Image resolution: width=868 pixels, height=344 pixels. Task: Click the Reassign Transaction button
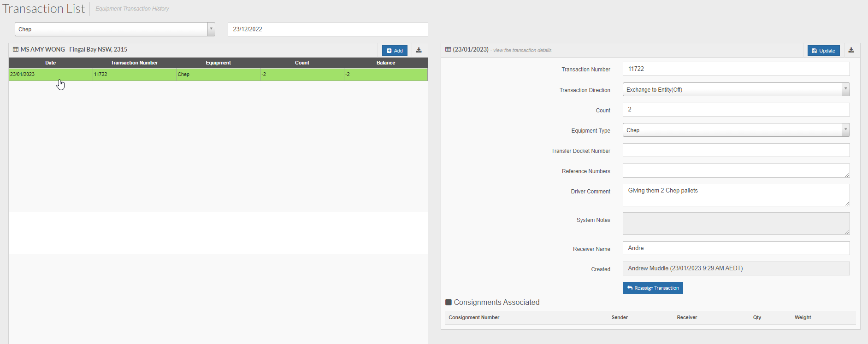pos(653,288)
